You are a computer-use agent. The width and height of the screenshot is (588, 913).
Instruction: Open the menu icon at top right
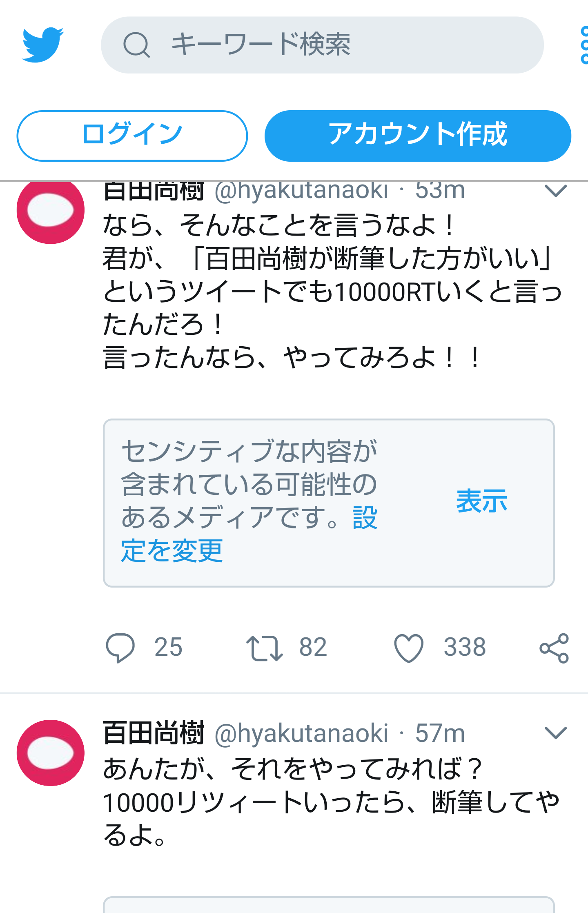pos(584,45)
